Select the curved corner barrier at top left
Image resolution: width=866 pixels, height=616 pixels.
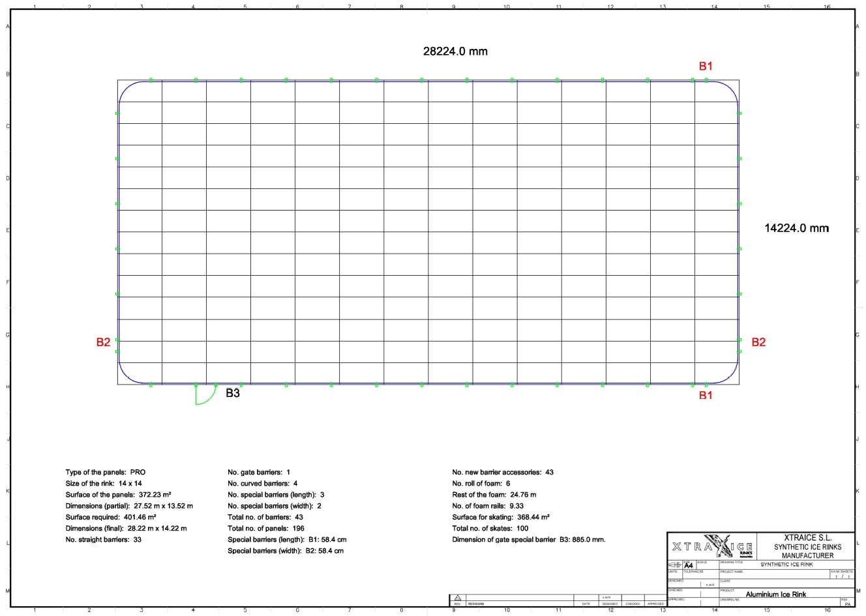pos(127,88)
